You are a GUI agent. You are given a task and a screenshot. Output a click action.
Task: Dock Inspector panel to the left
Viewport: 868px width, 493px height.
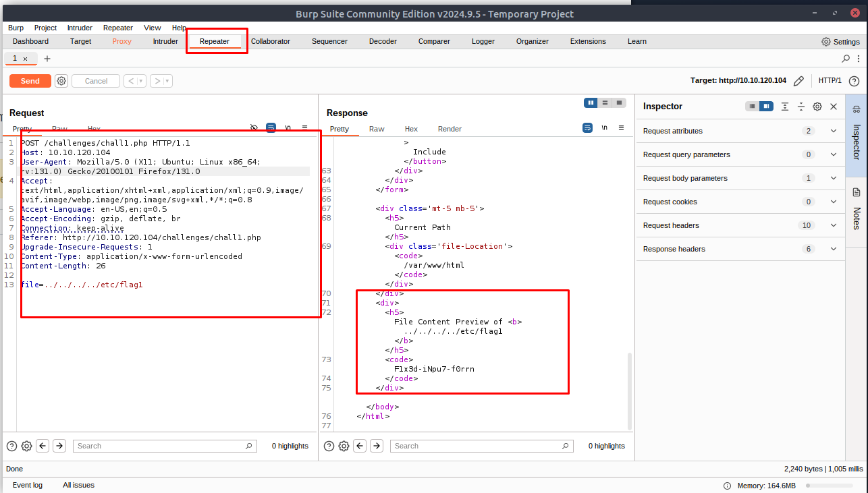coord(752,107)
